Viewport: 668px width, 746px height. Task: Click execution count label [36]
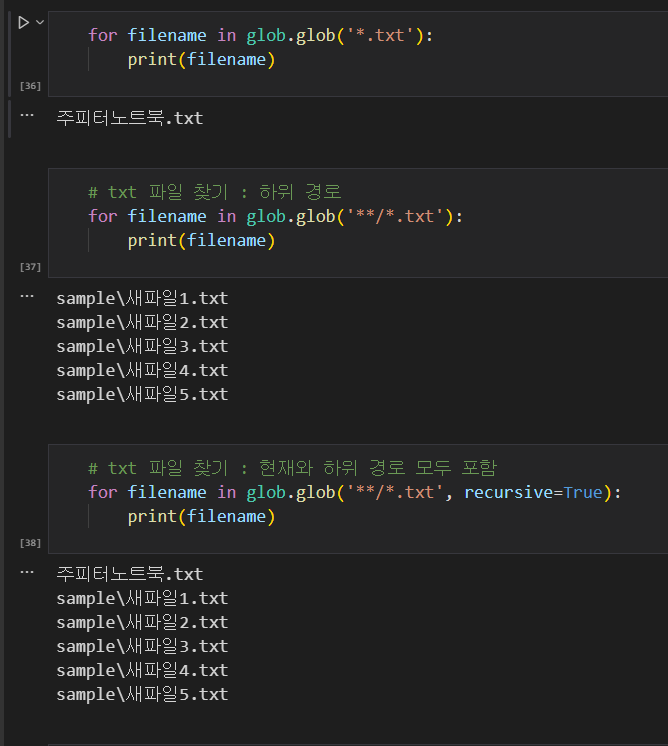pos(30,86)
